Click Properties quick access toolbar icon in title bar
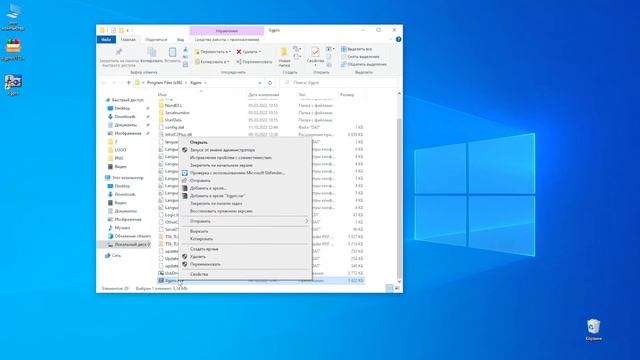 point(113,30)
